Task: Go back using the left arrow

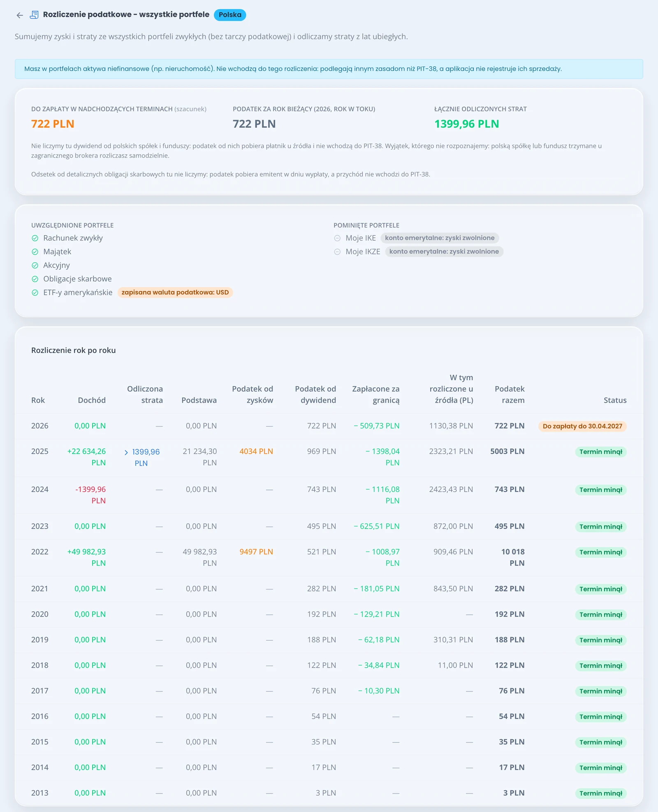Action: click(20, 15)
